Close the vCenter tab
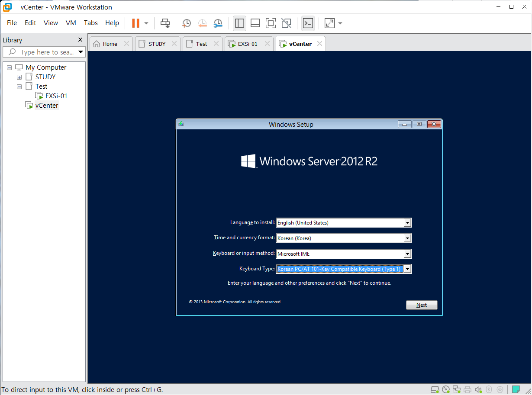Viewport: 532px width, 395px height. (x=319, y=44)
